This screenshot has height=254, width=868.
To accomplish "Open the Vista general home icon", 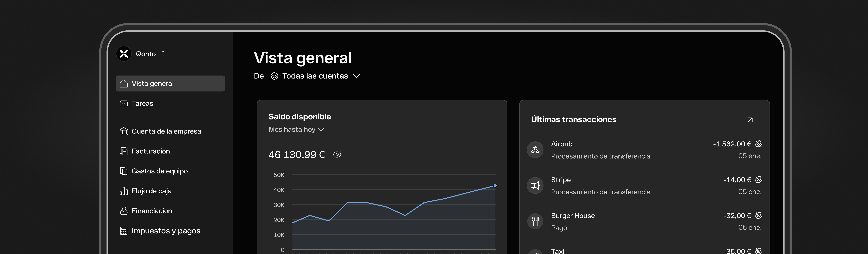I will tap(124, 83).
